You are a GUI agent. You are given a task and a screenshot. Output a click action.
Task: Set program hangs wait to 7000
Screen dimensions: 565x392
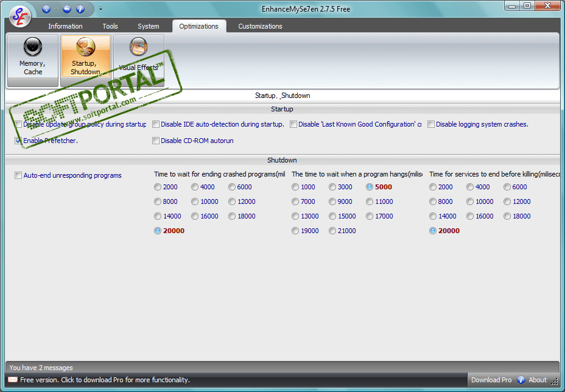303,201
